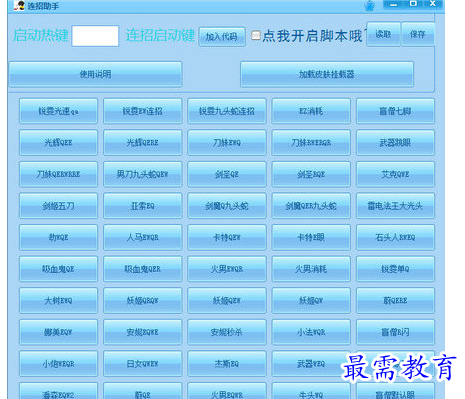Click the 卡特E眼 button

(311, 237)
